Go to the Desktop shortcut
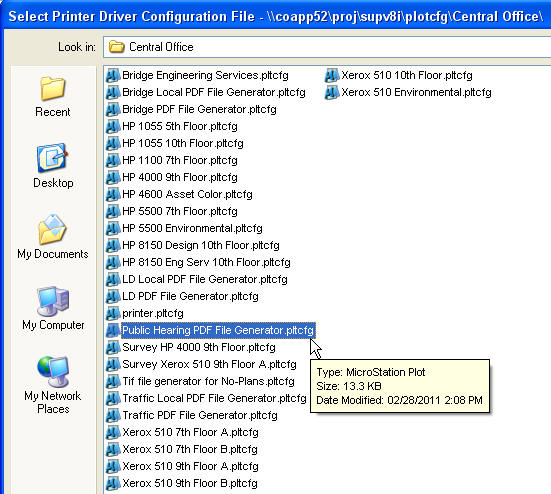 [53, 166]
